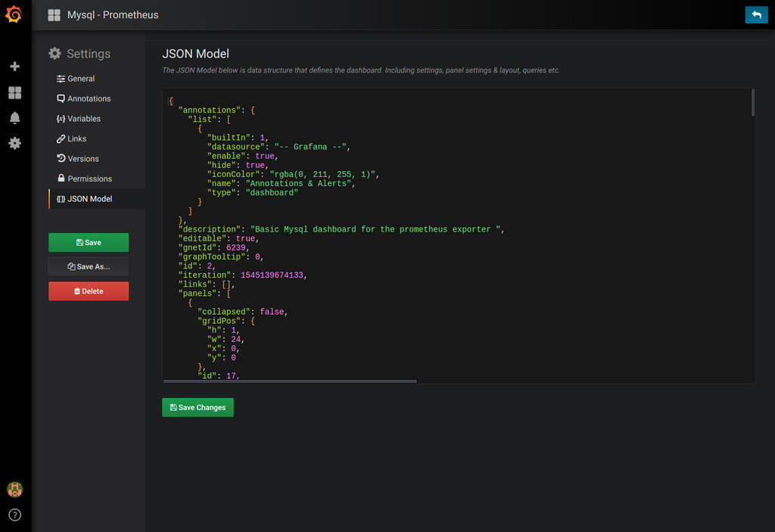The width and height of the screenshot is (775, 532).
Task: Click the "editable": true line
Action: click(219, 238)
